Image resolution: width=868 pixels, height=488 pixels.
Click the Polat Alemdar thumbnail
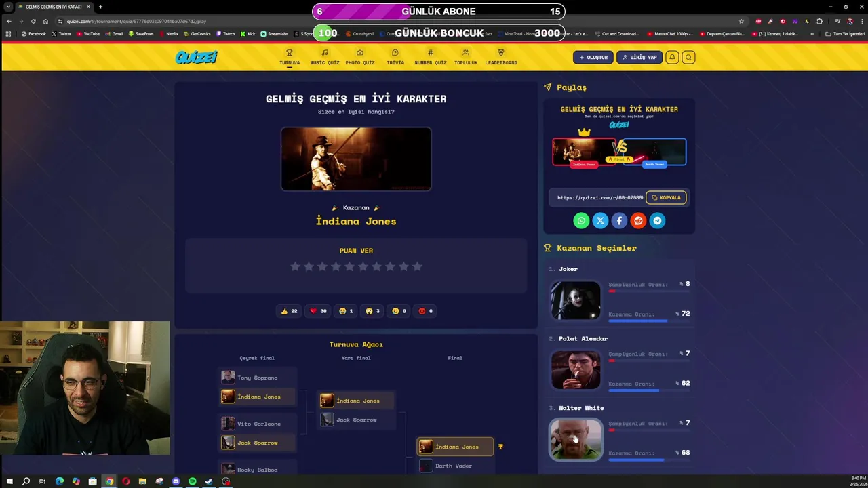coord(576,369)
